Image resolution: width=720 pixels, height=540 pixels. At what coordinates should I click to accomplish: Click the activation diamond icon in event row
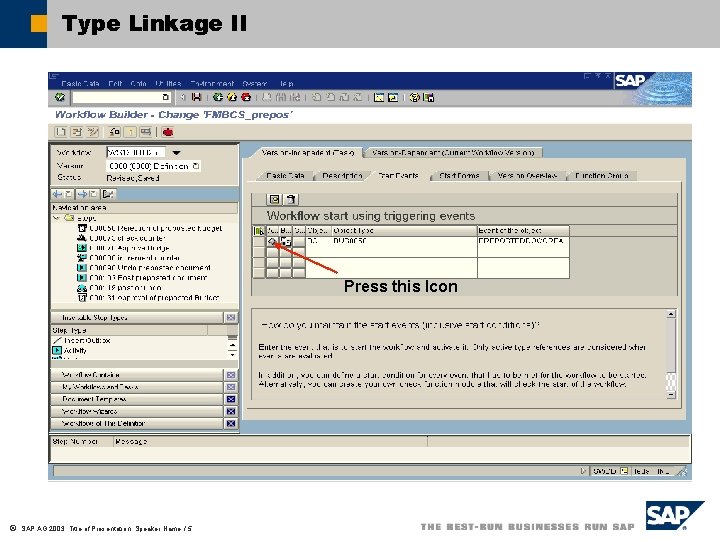pos(272,241)
